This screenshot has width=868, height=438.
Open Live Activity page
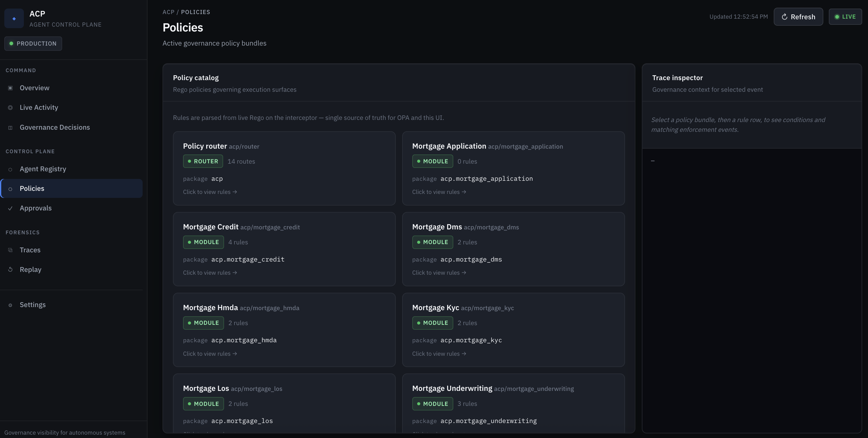pos(71,107)
